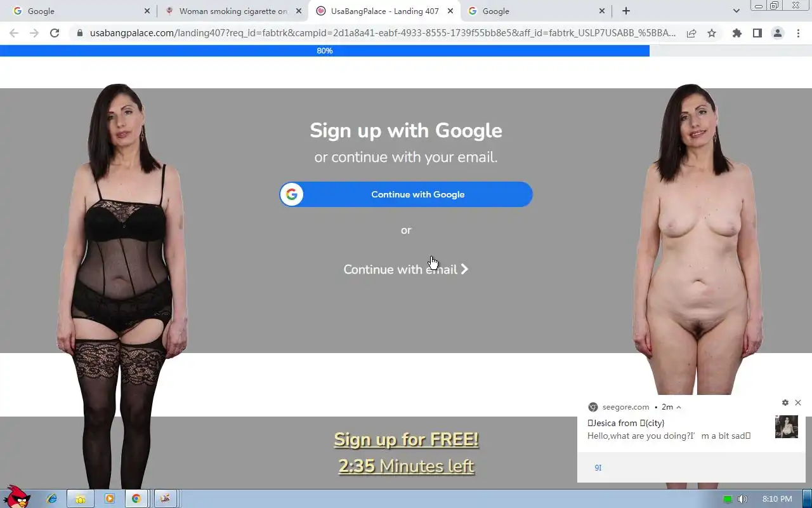Select the Chrome taskbar icon
Screen dimensions: 812x508
[x=136, y=499]
